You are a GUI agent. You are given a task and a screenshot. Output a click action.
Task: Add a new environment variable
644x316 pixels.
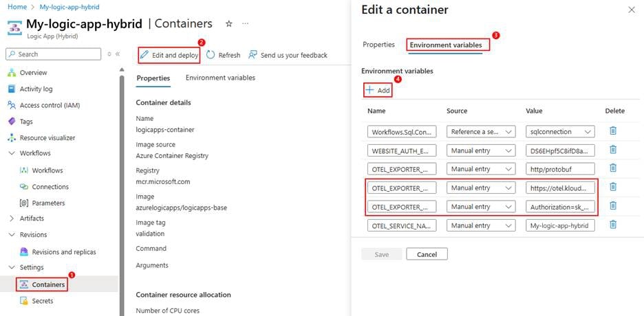click(x=378, y=90)
